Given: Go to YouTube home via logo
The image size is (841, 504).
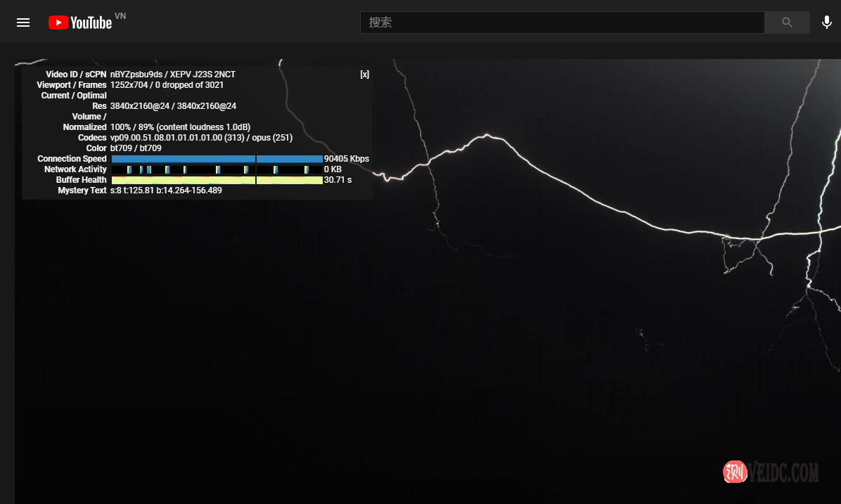Looking at the screenshot, I should pyautogui.click(x=80, y=22).
